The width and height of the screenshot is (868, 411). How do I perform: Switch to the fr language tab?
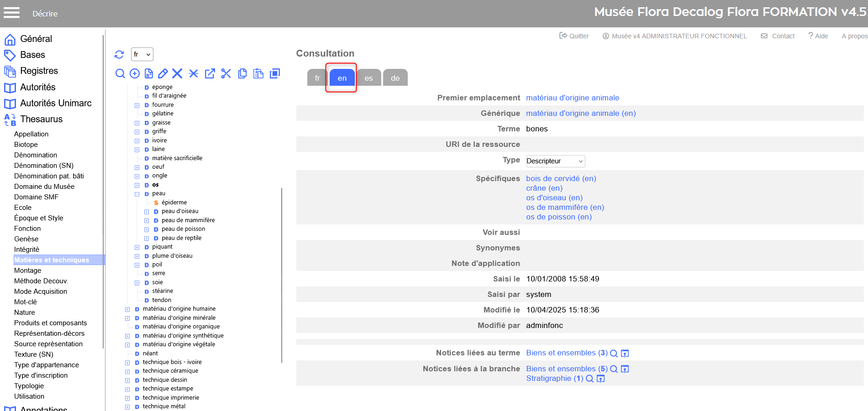tap(317, 78)
